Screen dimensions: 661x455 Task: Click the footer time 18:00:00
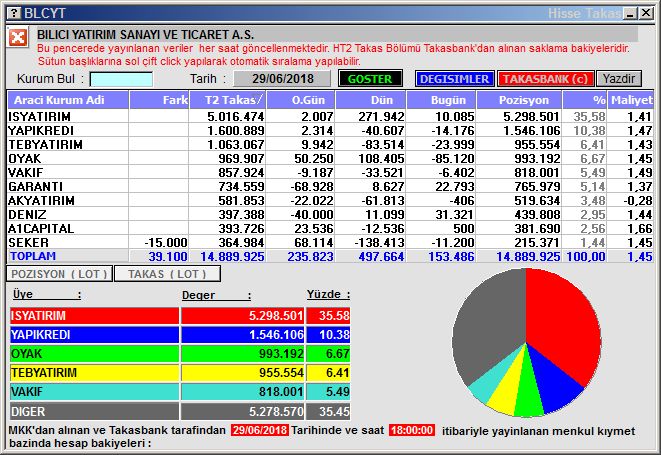412,431
